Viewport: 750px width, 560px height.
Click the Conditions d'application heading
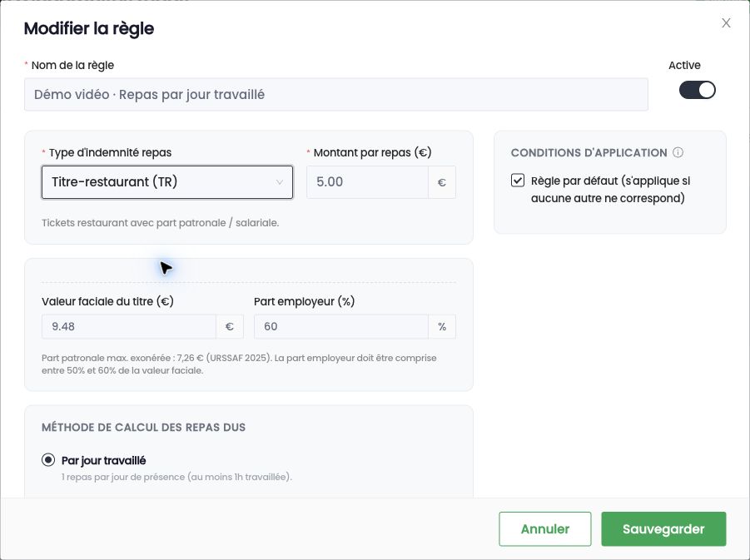click(589, 152)
